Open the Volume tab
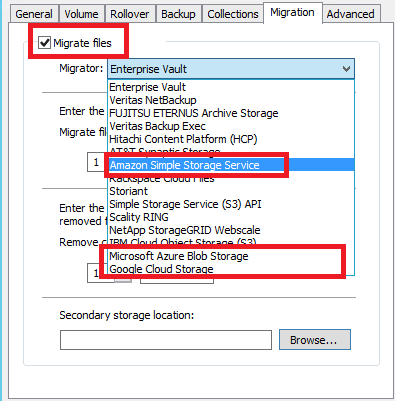Viewport: 395px width, 401px height. [81, 14]
